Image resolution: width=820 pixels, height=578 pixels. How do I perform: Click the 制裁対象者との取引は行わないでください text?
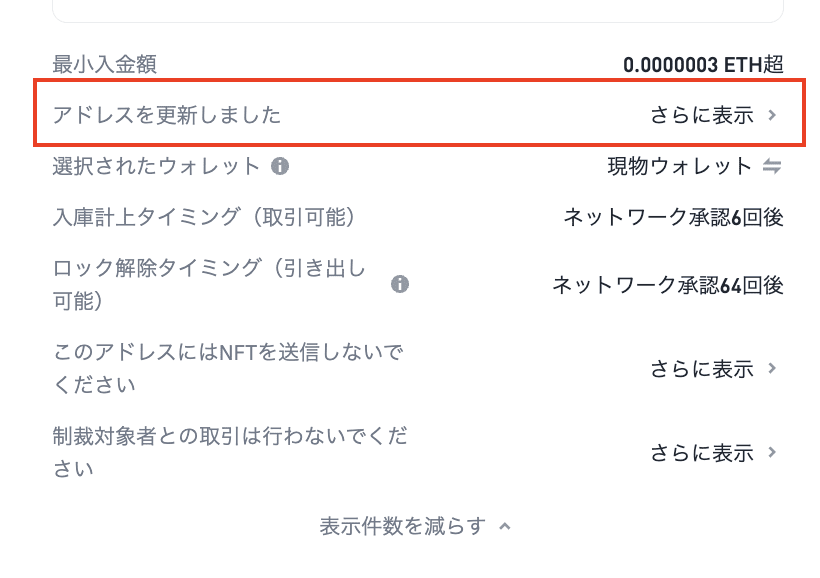tap(230, 452)
